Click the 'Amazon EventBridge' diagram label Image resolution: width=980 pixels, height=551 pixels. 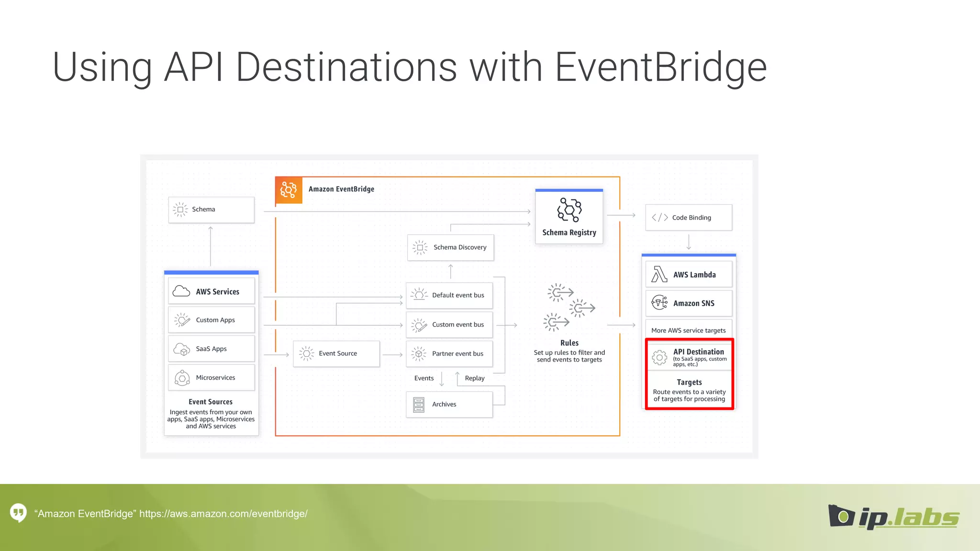(341, 189)
